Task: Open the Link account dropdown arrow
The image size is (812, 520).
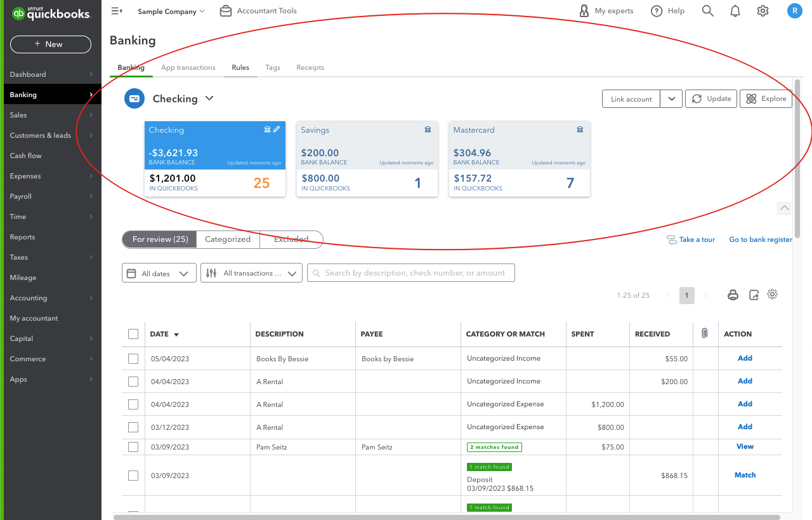Action: (x=671, y=99)
